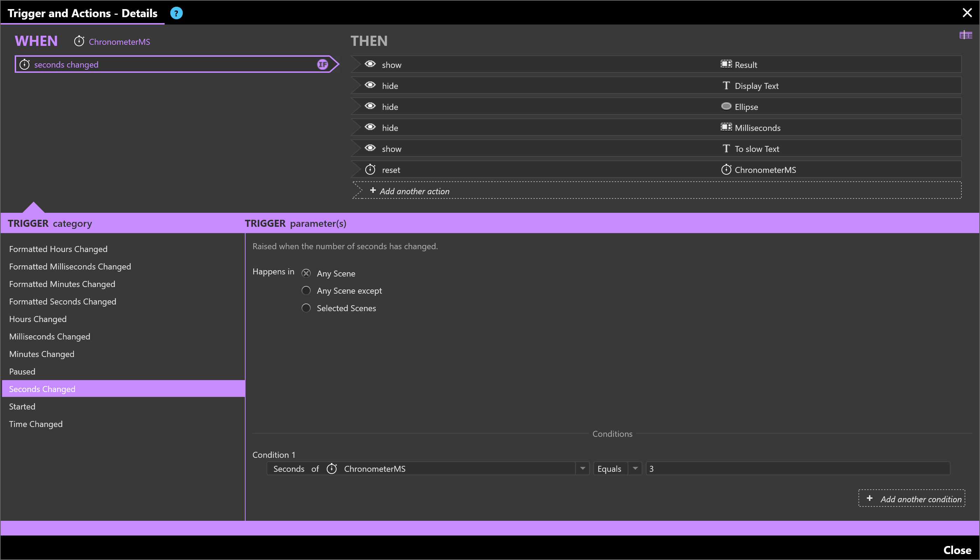Choose Started trigger
Viewport: 980px width, 560px height.
tap(22, 407)
